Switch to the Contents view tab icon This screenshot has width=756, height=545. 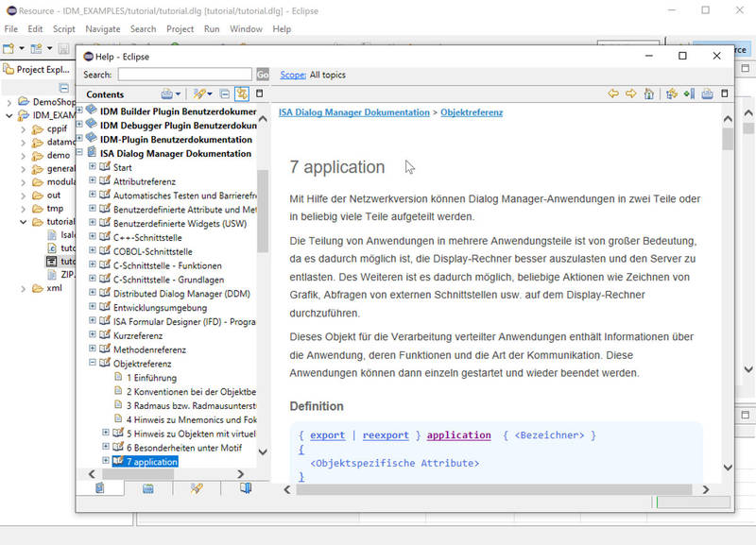tap(100, 488)
